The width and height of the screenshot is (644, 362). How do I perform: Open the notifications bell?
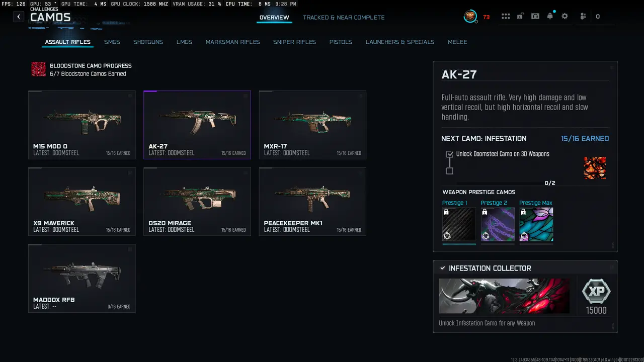point(550,16)
